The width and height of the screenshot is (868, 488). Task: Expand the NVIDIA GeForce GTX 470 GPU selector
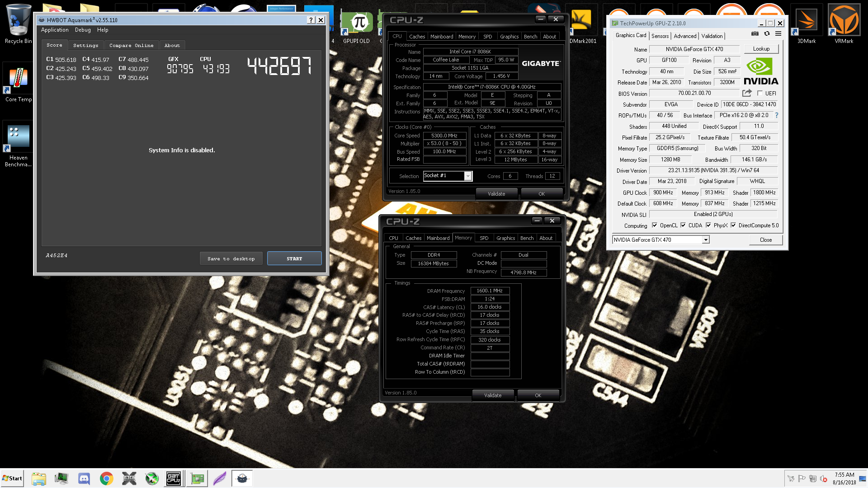click(x=706, y=240)
